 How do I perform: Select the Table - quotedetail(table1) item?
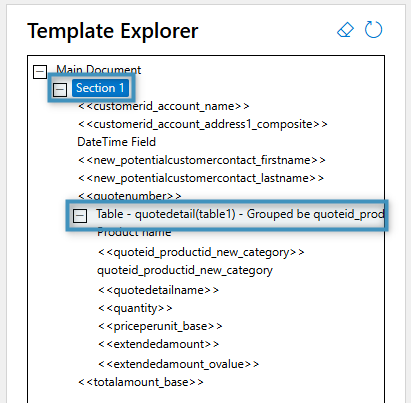click(240, 214)
